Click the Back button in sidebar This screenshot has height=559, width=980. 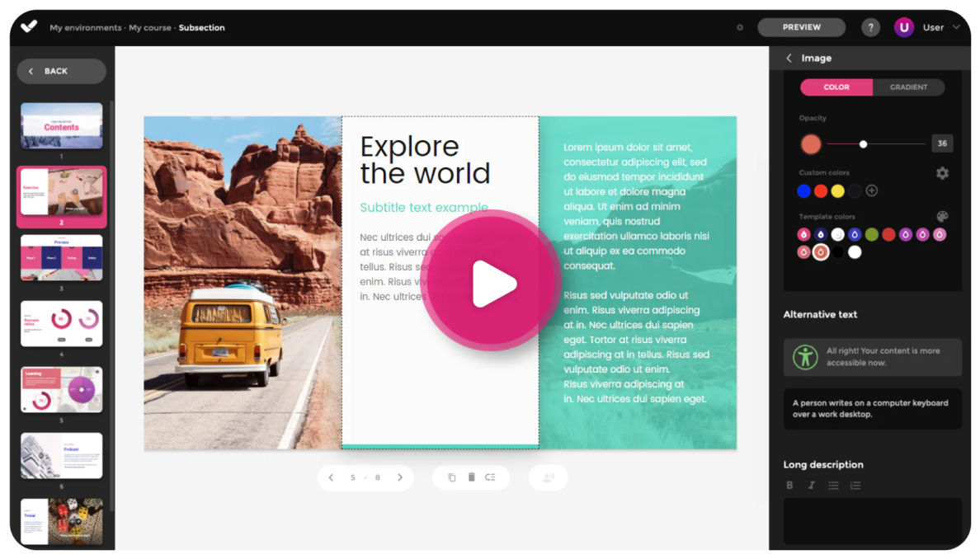coord(61,71)
